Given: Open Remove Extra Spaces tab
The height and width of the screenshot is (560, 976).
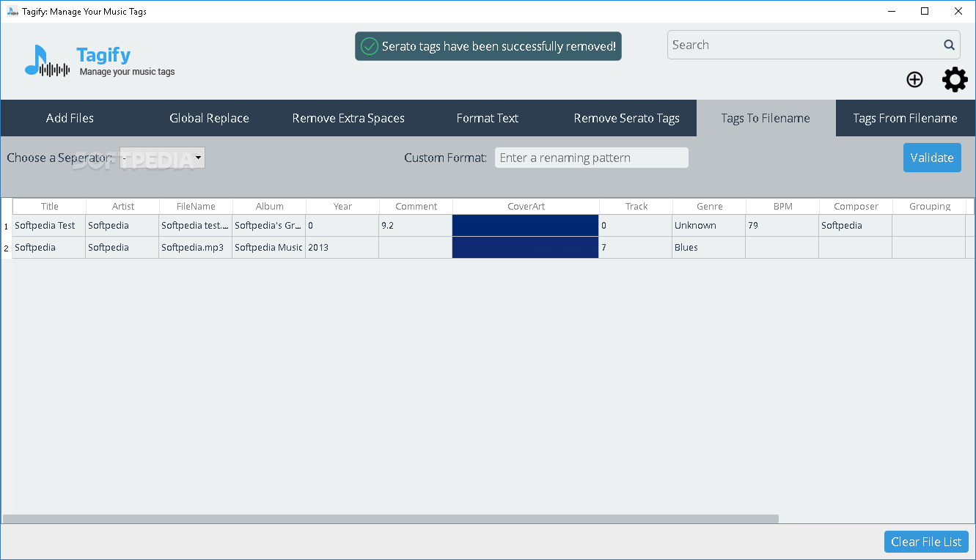Looking at the screenshot, I should pos(348,118).
